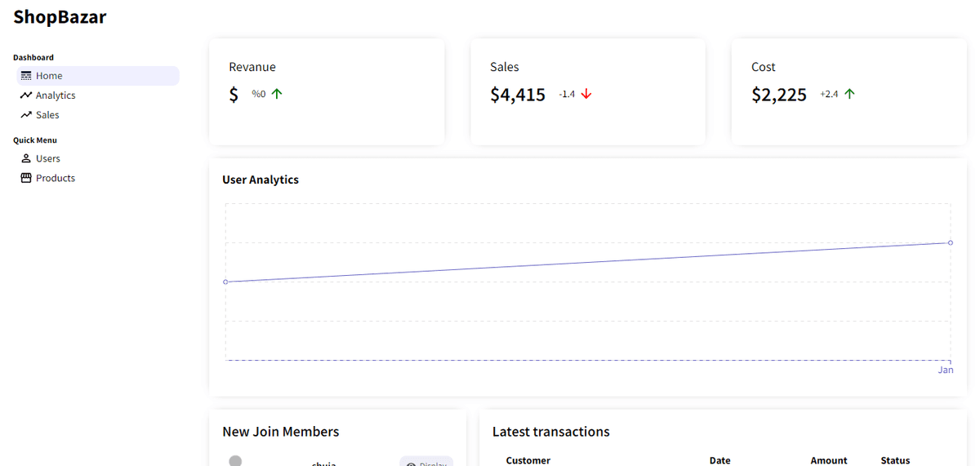Image resolution: width=980 pixels, height=466 pixels.
Task: Click the '+2.4' change value
Action: tap(829, 95)
